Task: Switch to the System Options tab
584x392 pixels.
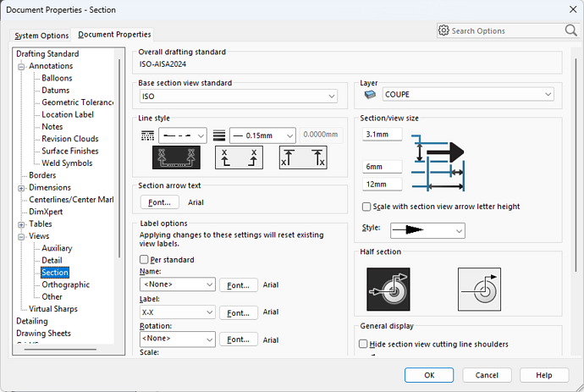Action: tap(43, 35)
